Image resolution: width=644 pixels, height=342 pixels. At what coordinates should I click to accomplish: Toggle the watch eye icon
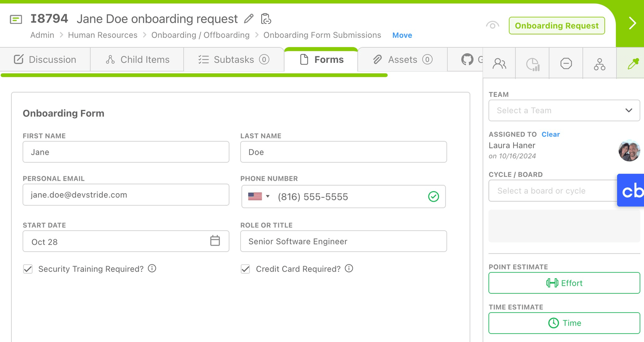tap(492, 26)
